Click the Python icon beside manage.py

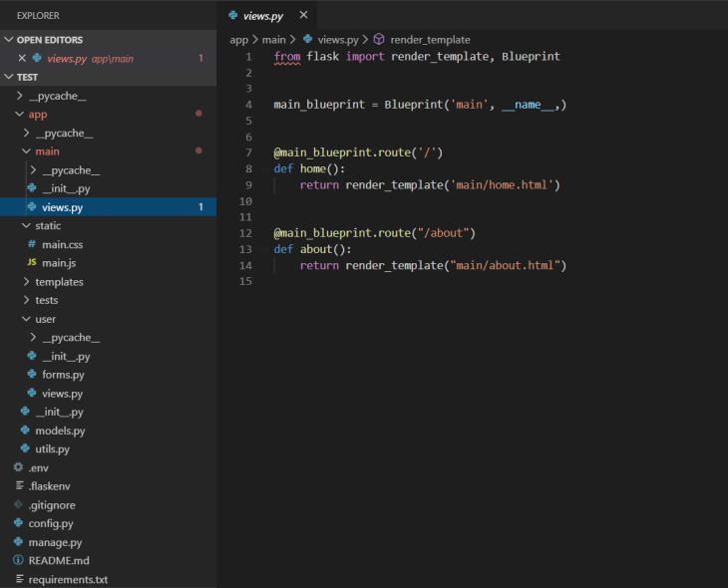tap(18, 542)
